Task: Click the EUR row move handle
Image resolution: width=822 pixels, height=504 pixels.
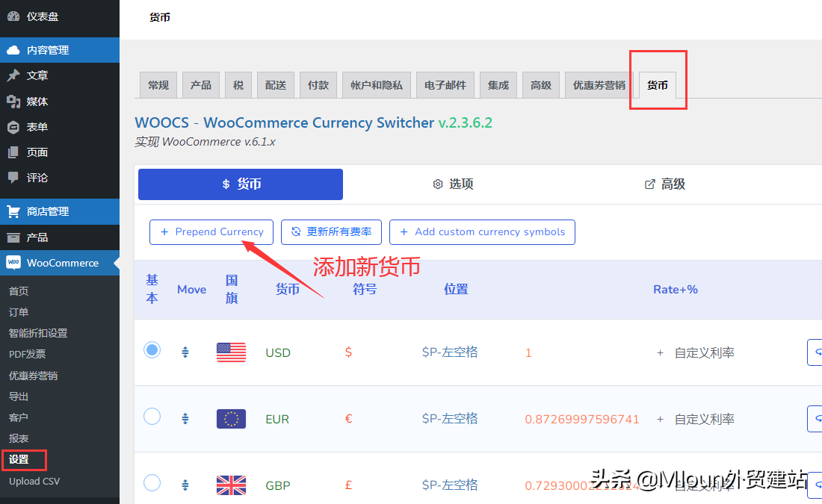Action: [185, 419]
